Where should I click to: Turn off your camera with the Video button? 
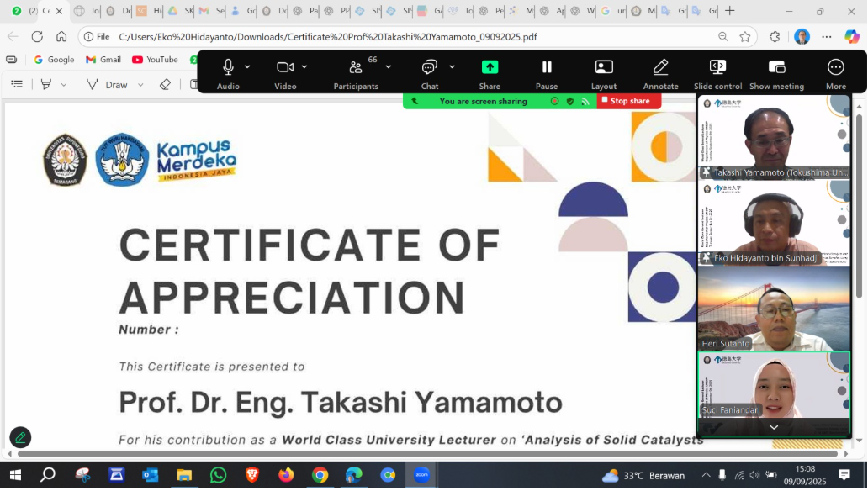click(283, 69)
